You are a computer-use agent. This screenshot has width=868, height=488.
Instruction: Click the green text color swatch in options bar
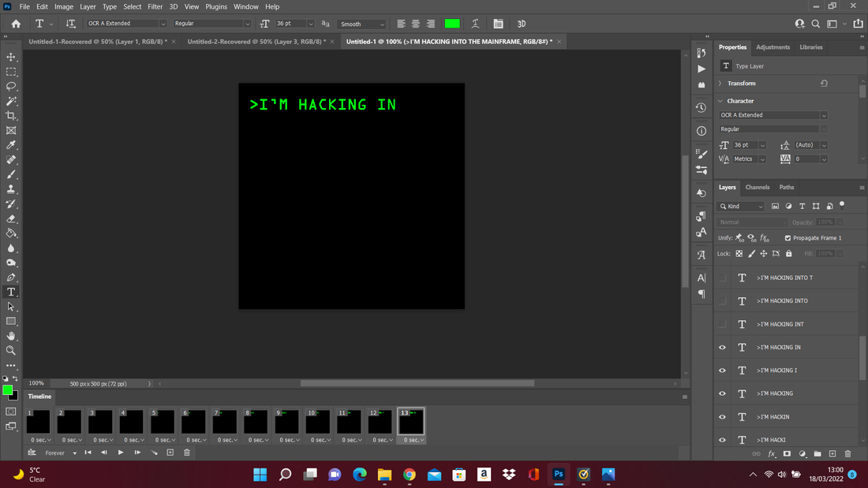click(452, 24)
